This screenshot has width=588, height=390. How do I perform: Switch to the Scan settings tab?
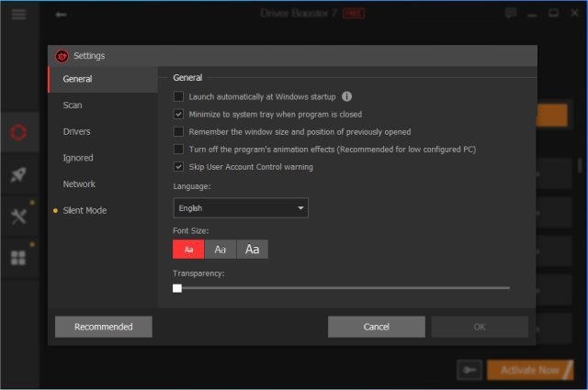[x=103, y=106]
